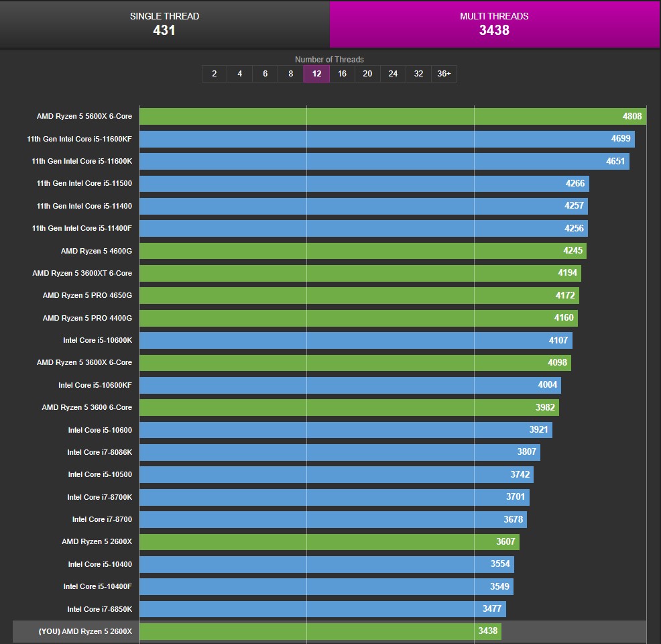The height and width of the screenshot is (644, 661).
Task: Click the 11th Gen Intel Core i5-11600K label
Action: click(82, 161)
